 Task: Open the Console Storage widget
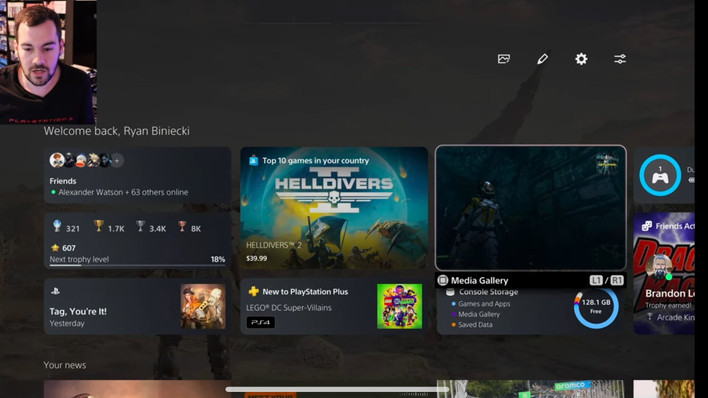(x=531, y=311)
